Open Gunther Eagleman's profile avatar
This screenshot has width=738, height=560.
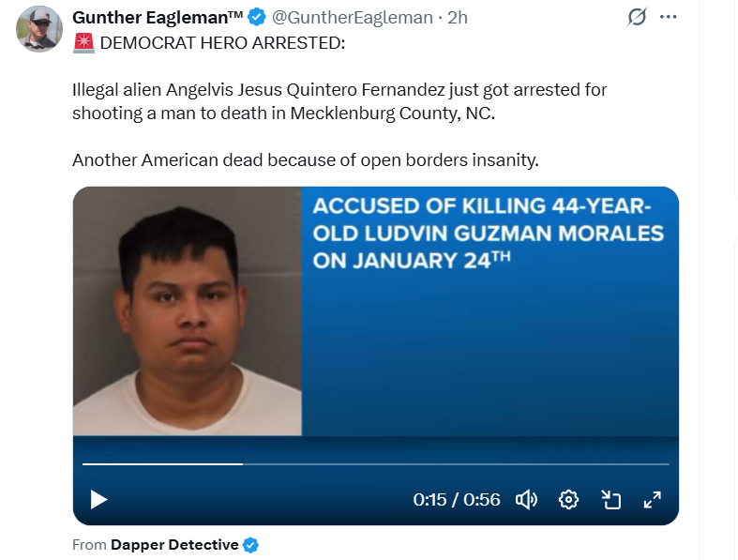click(x=39, y=28)
